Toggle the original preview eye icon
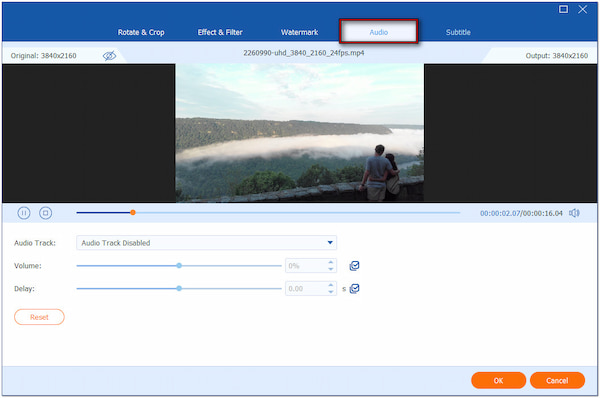 [109, 56]
